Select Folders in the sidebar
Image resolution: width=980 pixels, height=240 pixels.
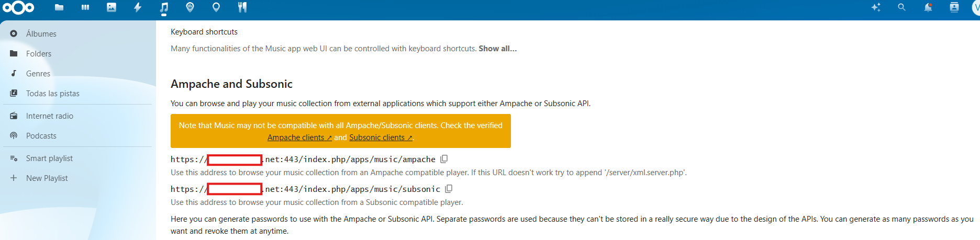coord(38,53)
